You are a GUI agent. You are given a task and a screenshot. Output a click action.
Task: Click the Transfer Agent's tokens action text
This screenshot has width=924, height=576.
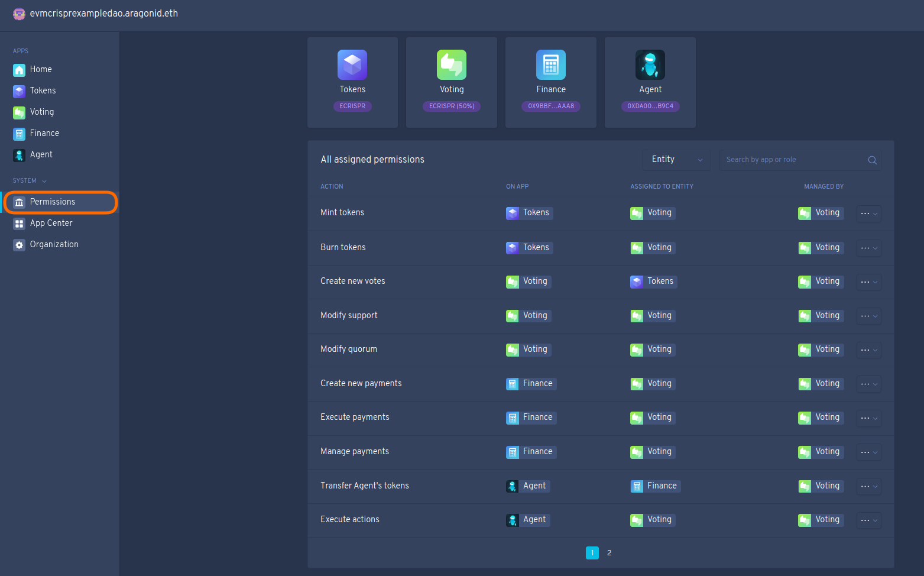click(x=365, y=486)
